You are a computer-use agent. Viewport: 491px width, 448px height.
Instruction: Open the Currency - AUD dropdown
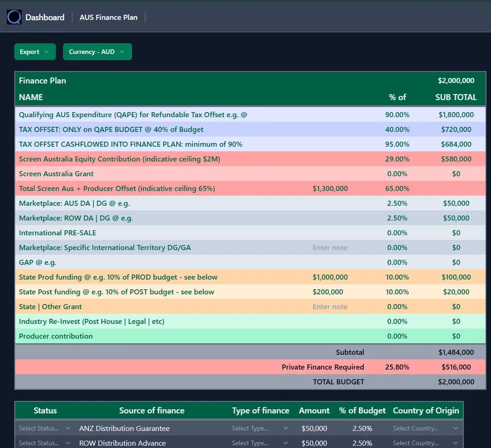point(97,52)
